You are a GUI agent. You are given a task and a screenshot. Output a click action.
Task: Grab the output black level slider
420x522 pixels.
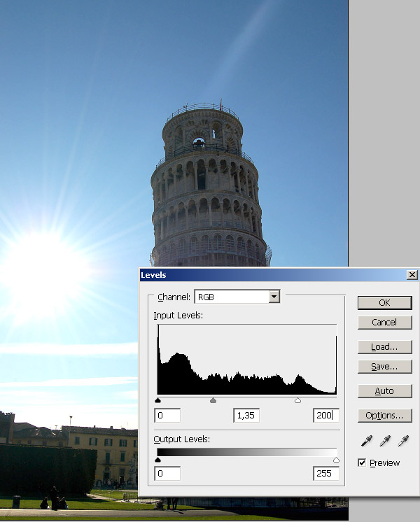click(158, 460)
